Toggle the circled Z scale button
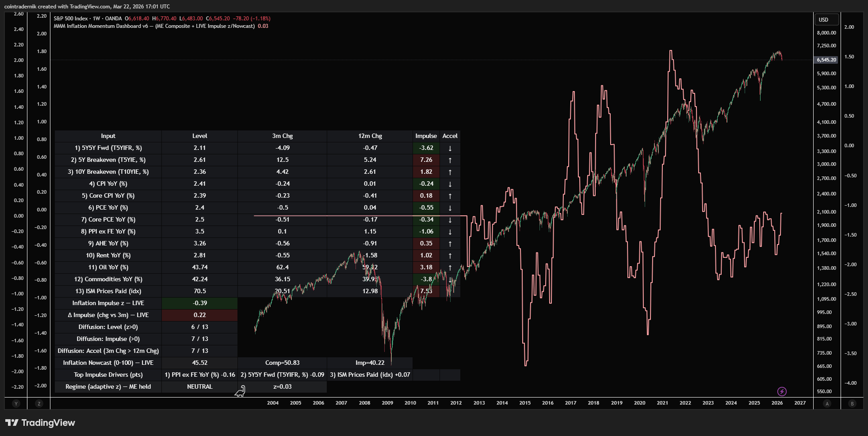The height and width of the screenshot is (436, 868). (39, 403)
